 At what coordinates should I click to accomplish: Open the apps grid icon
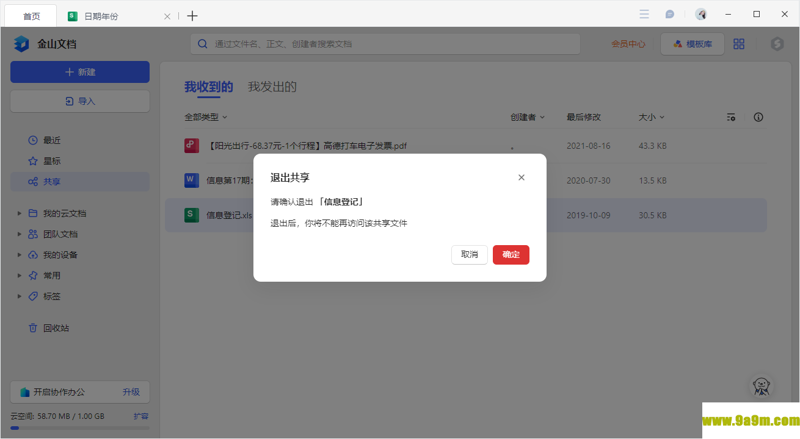pos(739,44)
